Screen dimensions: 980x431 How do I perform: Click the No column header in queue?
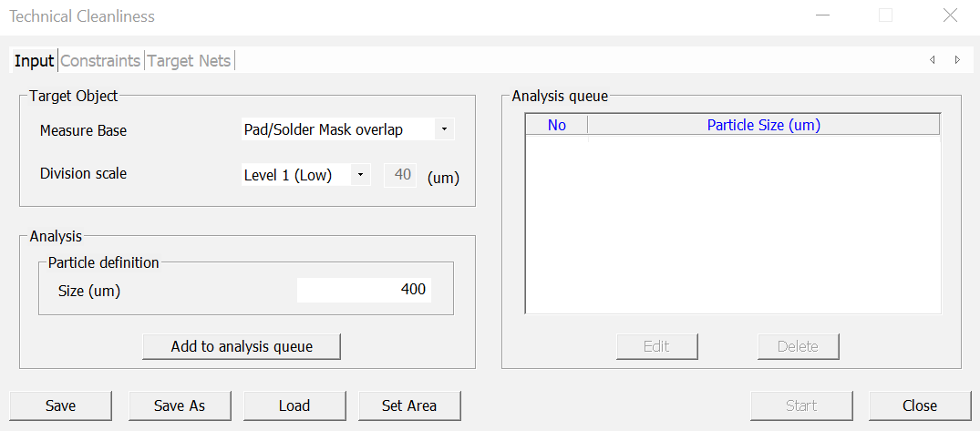(x=557, y=125)
